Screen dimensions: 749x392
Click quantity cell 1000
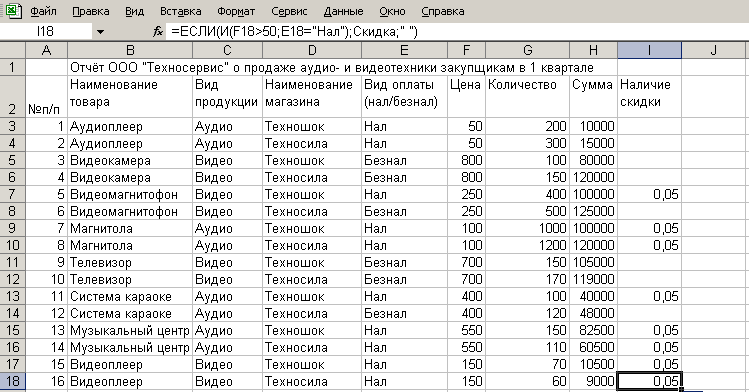pos(527,228)
